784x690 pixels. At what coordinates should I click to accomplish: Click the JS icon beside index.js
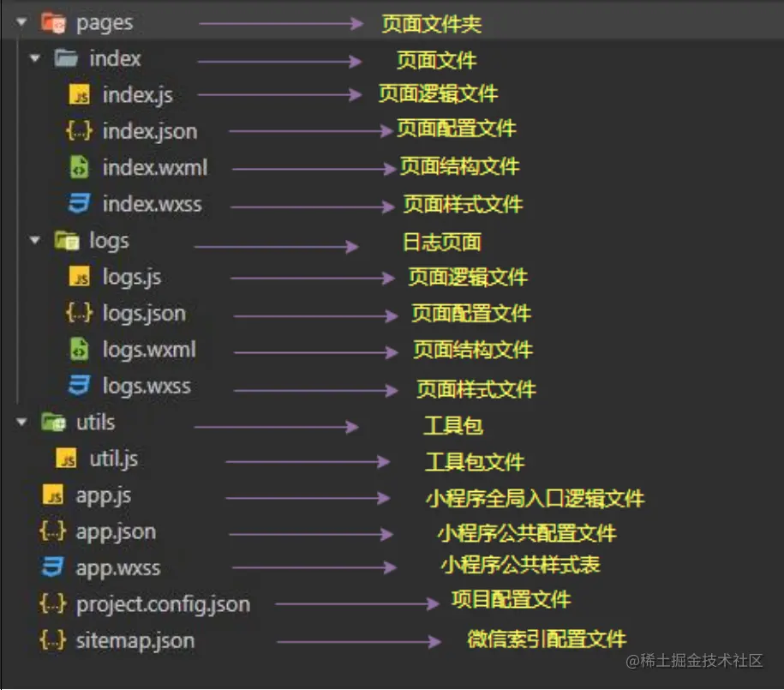click(x=80, y=94)
